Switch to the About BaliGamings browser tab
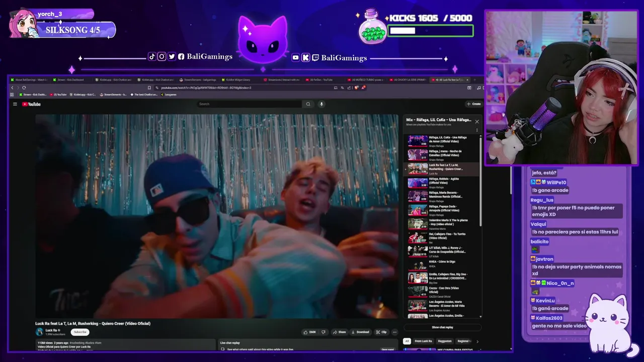 (x=29, y=79)
